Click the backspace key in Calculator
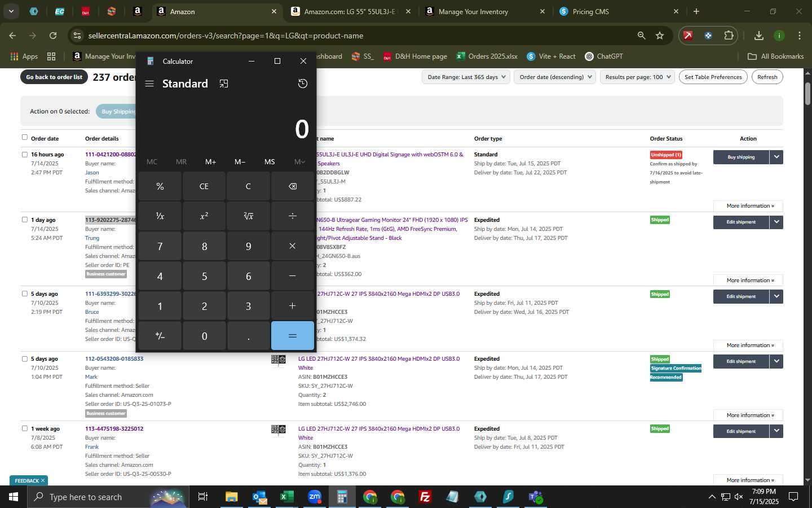 [x=293, y=186]
